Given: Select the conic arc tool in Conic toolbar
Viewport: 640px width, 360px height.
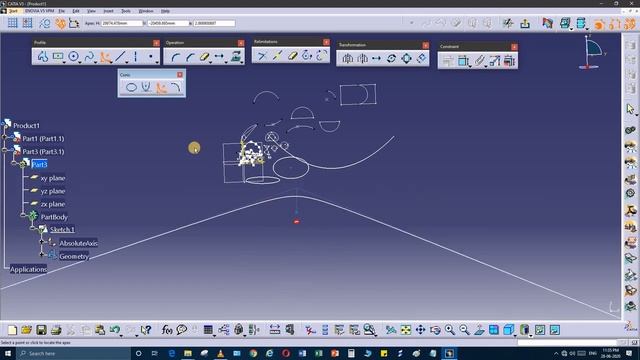Looking at the screenshot, I should pyautogui.click(x=176, y=87).
